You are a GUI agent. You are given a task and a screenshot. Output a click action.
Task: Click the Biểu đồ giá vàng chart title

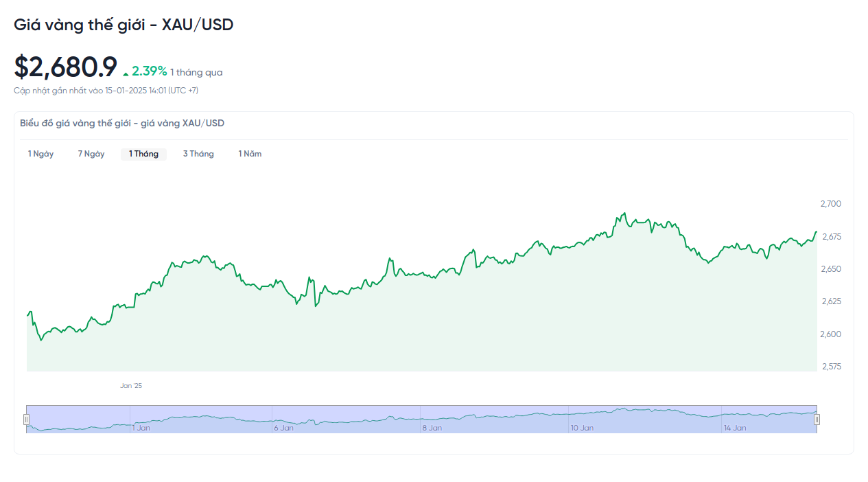point(121,124)
